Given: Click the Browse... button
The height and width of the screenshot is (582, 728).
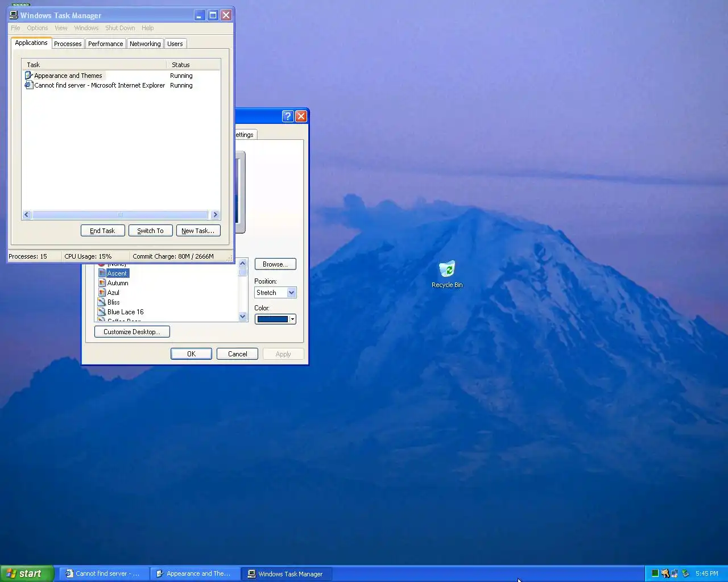Looking at the screenshot, I should [x=275, y=264].
